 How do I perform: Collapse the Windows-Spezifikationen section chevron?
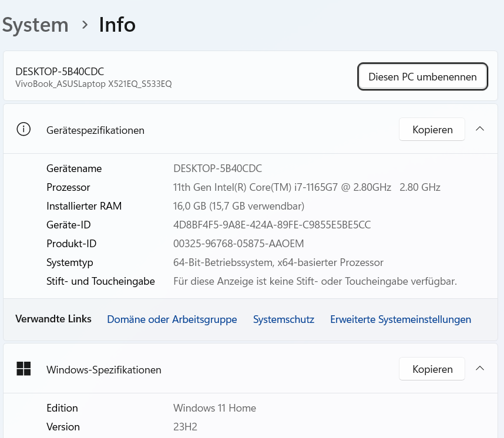tap(479, 369)
